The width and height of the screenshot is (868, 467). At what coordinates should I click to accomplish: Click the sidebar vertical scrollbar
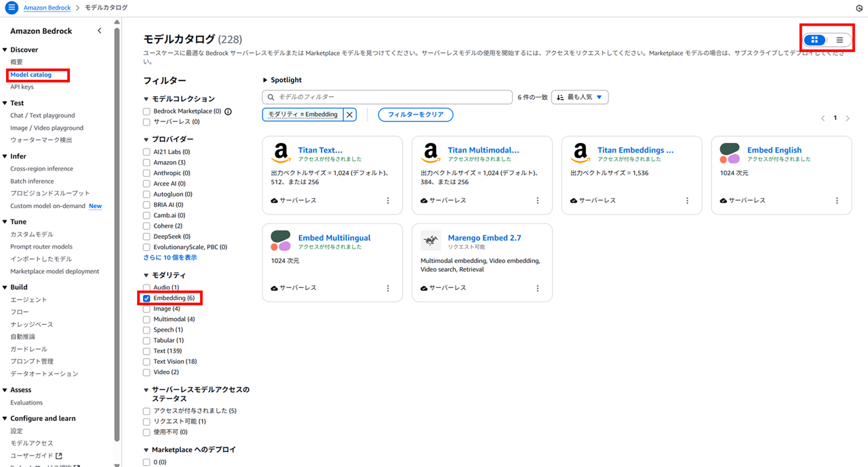pos(117,234)
